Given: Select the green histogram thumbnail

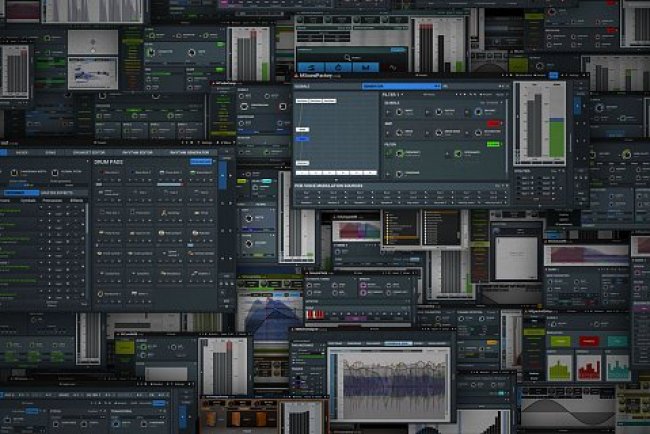Looking at the screenshot, I should pyautogui.click(x=560, y=368).
